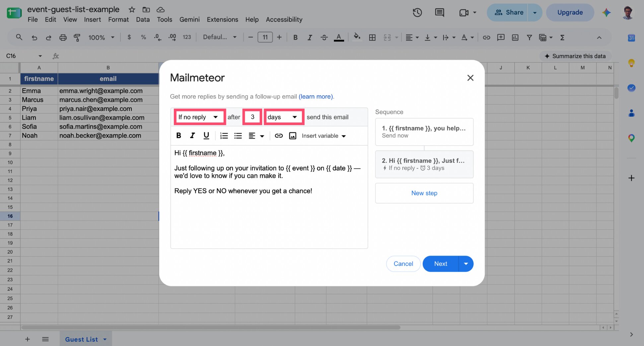Undo last action in toolbar
The width and height of the screenshot is (644, 346).
click(34, 37)
